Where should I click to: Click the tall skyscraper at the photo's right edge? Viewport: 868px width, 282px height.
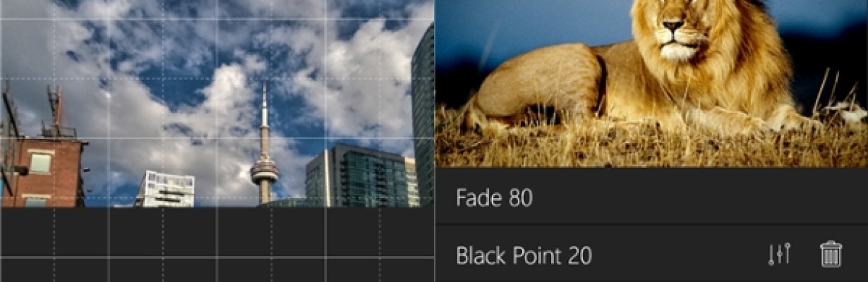[423, 116]
